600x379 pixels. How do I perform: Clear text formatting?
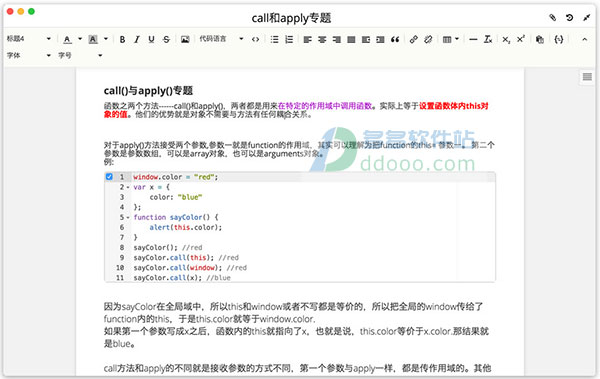click(x=488, y=39)
